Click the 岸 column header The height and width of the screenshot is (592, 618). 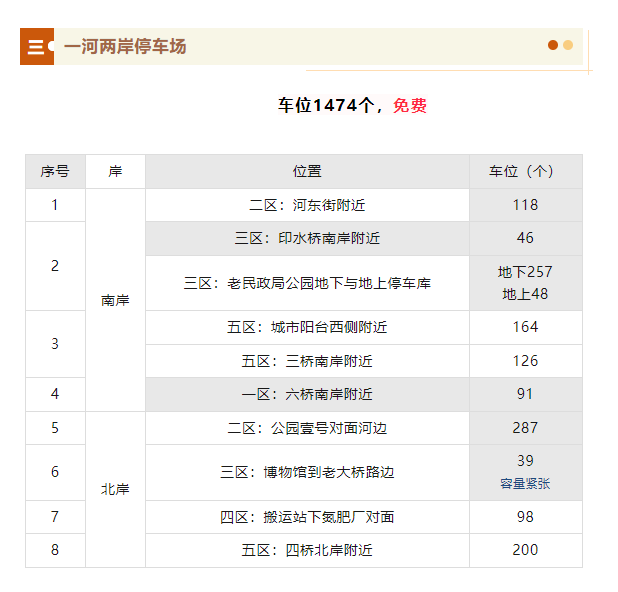115,171
